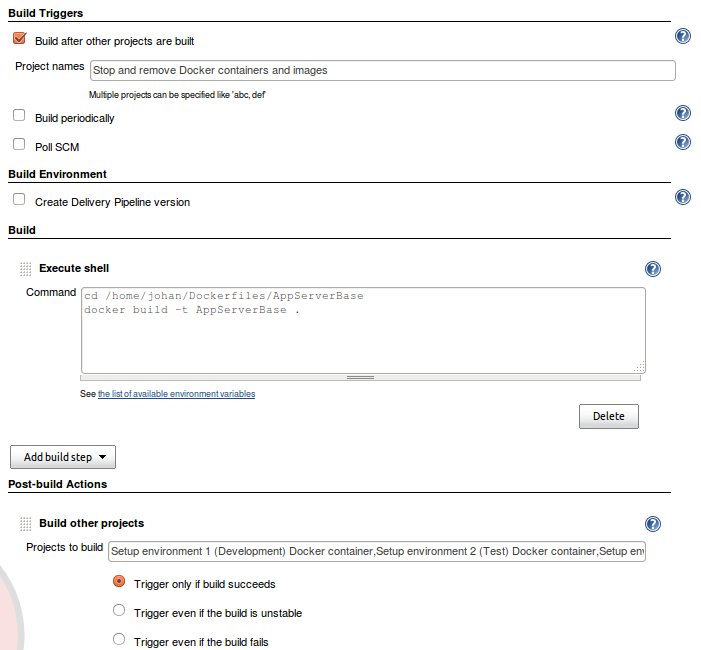This screenshot has width=701, height=650.
Task: Open help icon for Build periodically
Action: 683,113
